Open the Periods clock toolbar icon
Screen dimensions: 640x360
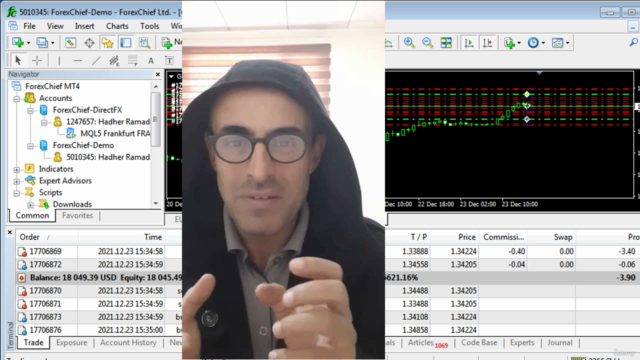pos(533,42)
